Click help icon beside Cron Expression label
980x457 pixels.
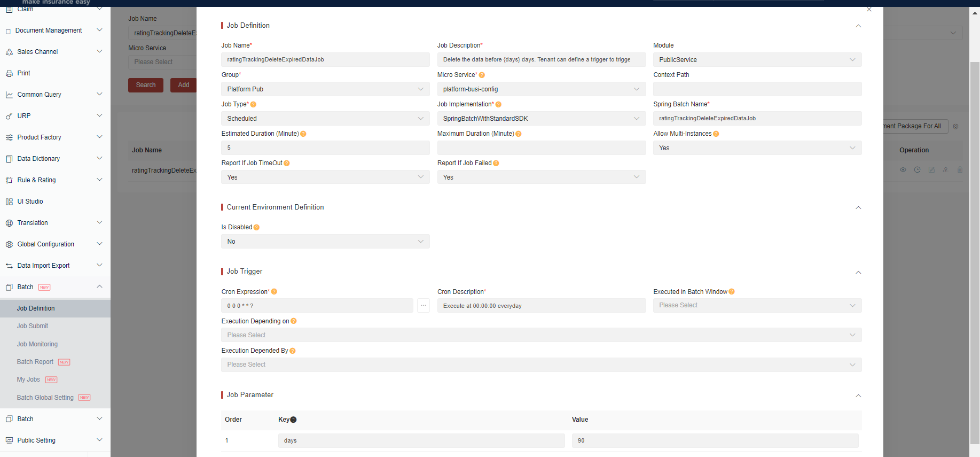(x=274, y=292)
